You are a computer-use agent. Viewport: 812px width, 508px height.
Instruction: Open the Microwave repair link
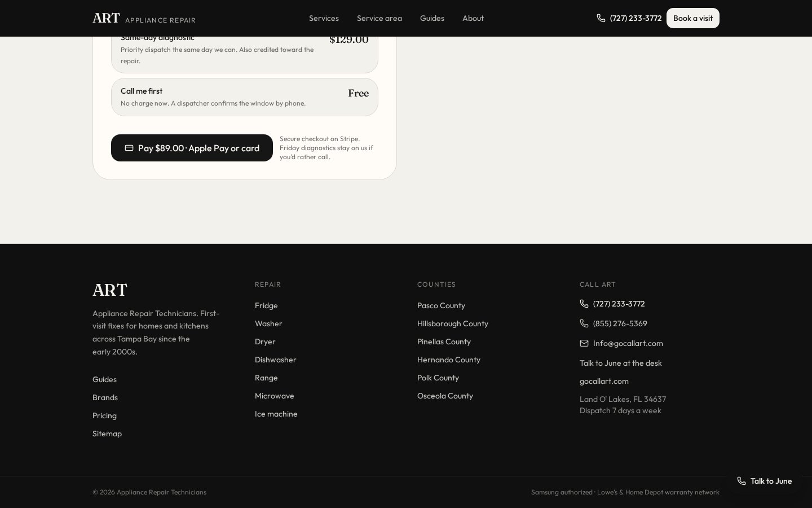pos(275,396)
